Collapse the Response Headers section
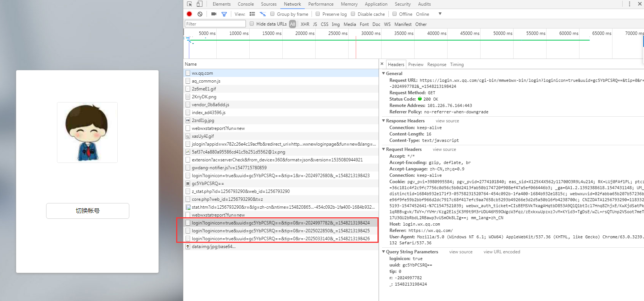The width and height of the screenshot is (644, 301). (x=383, y=120)
